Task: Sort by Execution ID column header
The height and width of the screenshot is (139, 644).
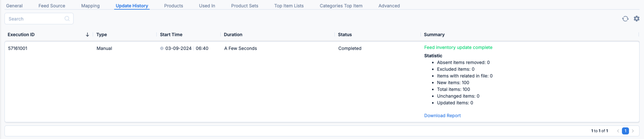Action: pyautogui.click(x=21, y=35)
